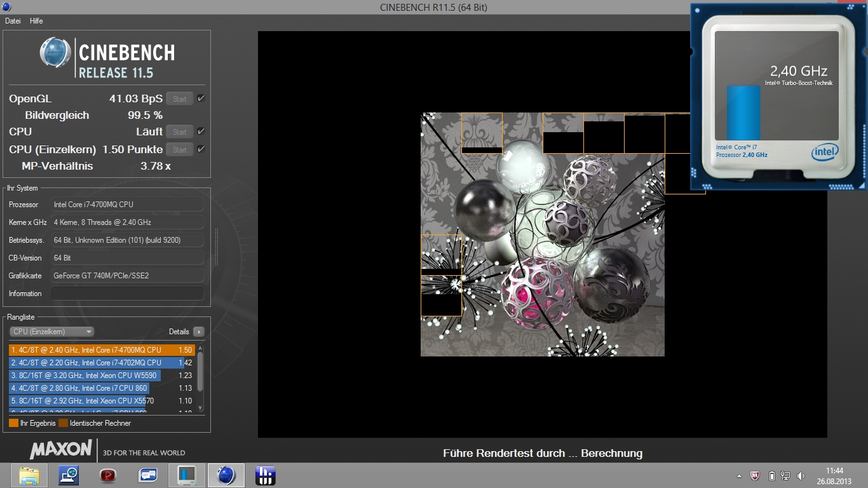
Task: Click the Identischer Rechner brown legend swatch
Action: tap(63, 423)
